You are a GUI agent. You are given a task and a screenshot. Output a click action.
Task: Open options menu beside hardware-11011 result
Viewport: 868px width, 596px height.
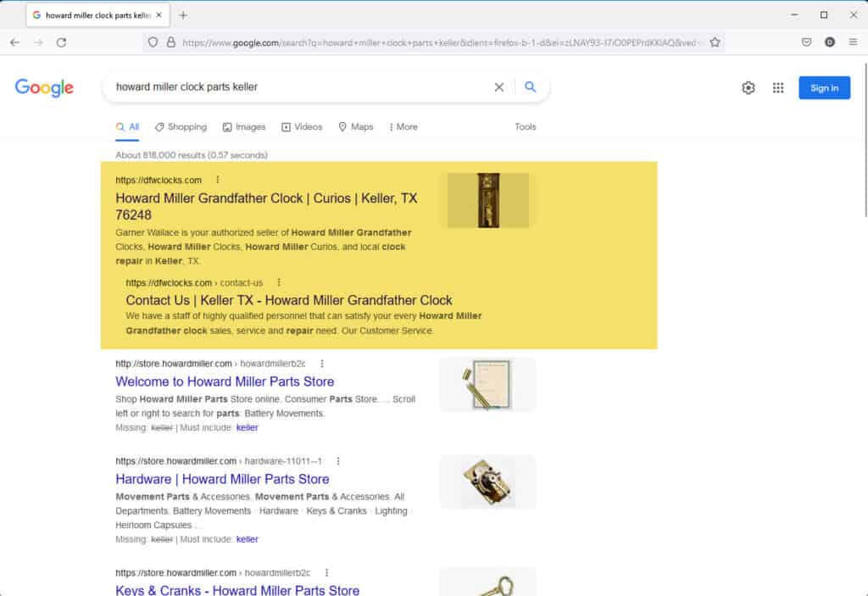(338, 461)
